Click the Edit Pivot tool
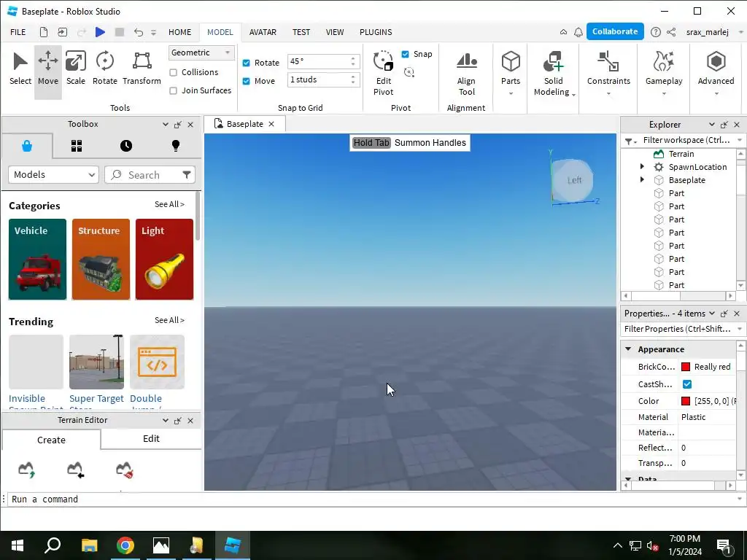Viewport: 747px width, 560px height. 384,73
